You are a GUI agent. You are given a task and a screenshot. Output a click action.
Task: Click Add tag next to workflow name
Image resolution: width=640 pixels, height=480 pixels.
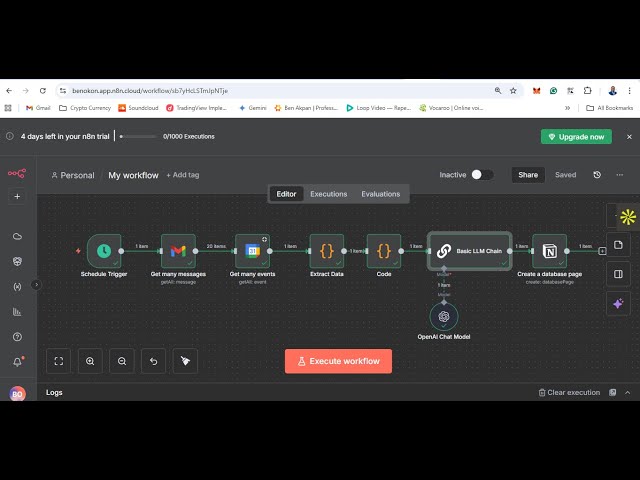183,175
